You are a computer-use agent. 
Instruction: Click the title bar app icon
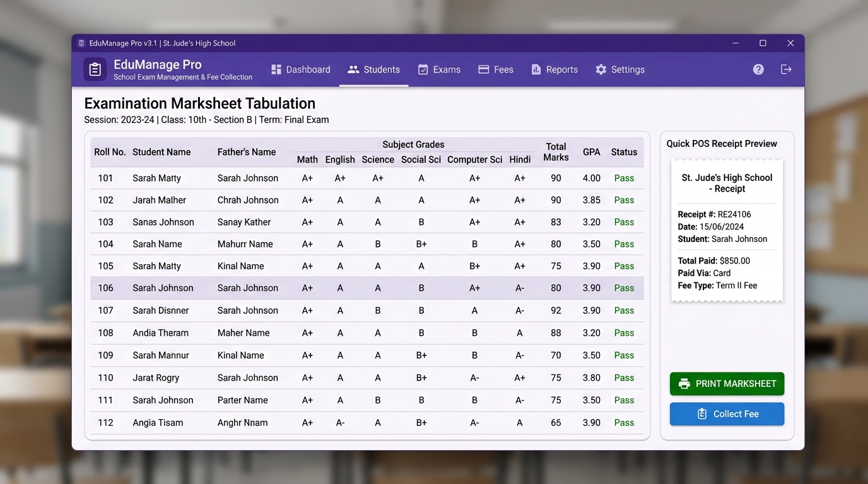tap(81, 43)
